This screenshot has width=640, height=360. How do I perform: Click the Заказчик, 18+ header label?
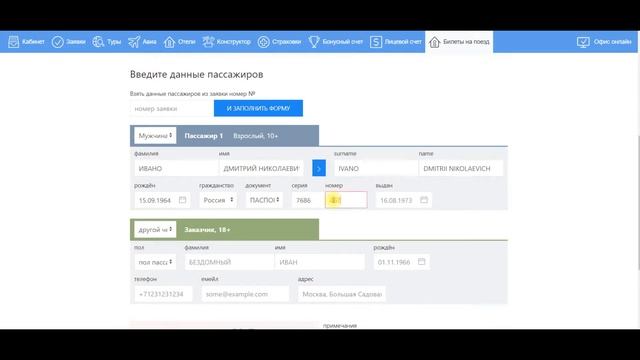click(207, 229)
